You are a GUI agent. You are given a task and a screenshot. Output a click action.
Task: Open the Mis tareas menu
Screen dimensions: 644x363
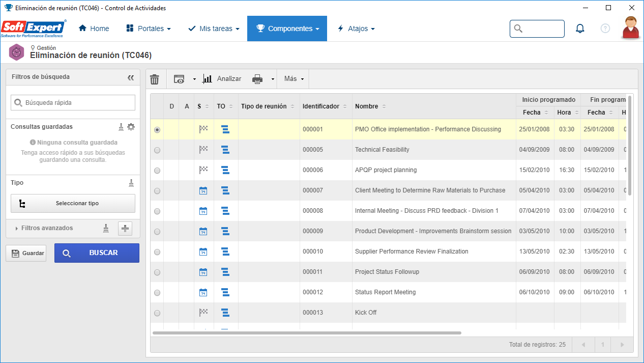click(214, 29)
